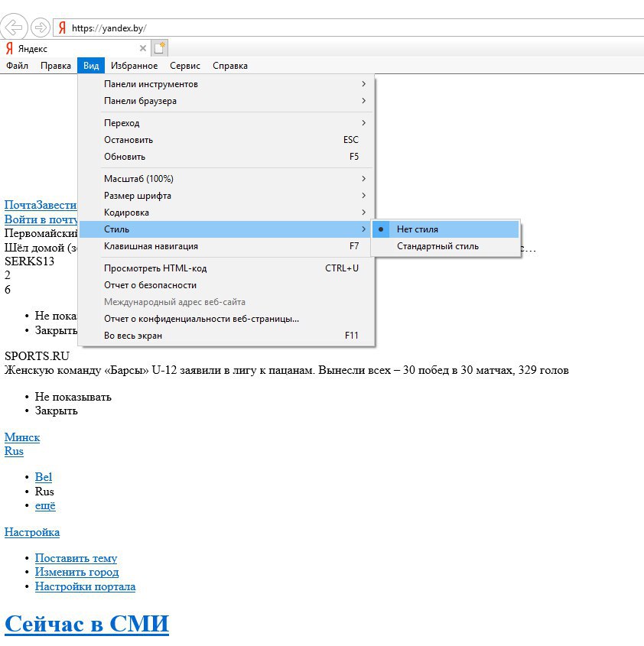
Task: Close the Яндекс tab with X
Action: pos(143,48)
